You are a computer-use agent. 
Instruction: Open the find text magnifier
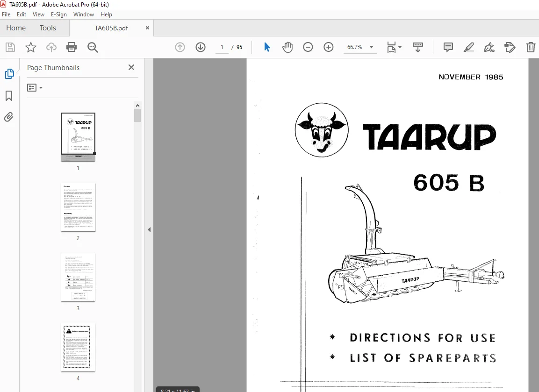93,47
